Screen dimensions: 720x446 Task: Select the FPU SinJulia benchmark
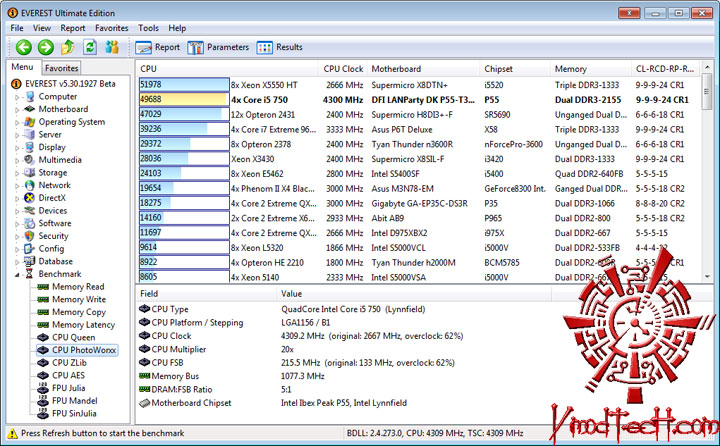74,413
